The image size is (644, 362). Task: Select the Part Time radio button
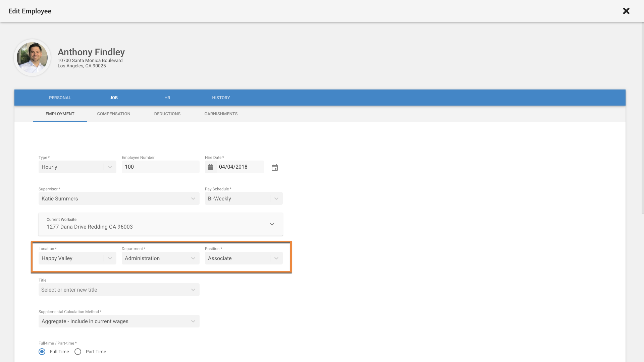78,352
